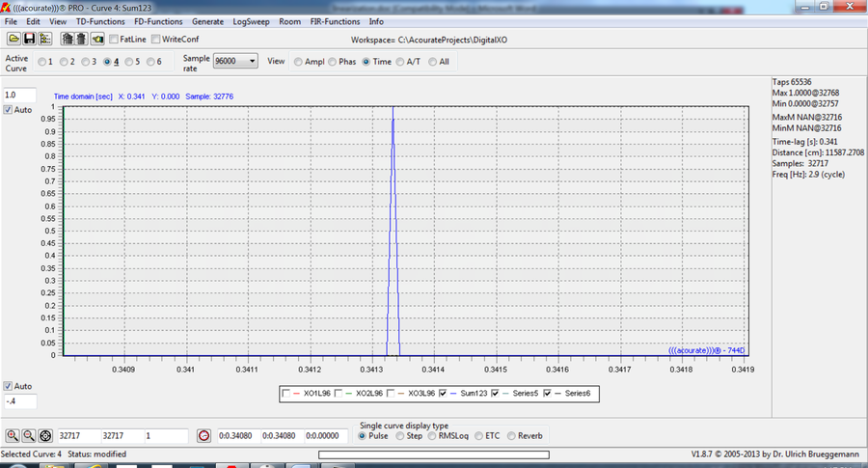Click the 'Taps 65536' info text
This screenshot has height=468, width=868.
point(792,82)
